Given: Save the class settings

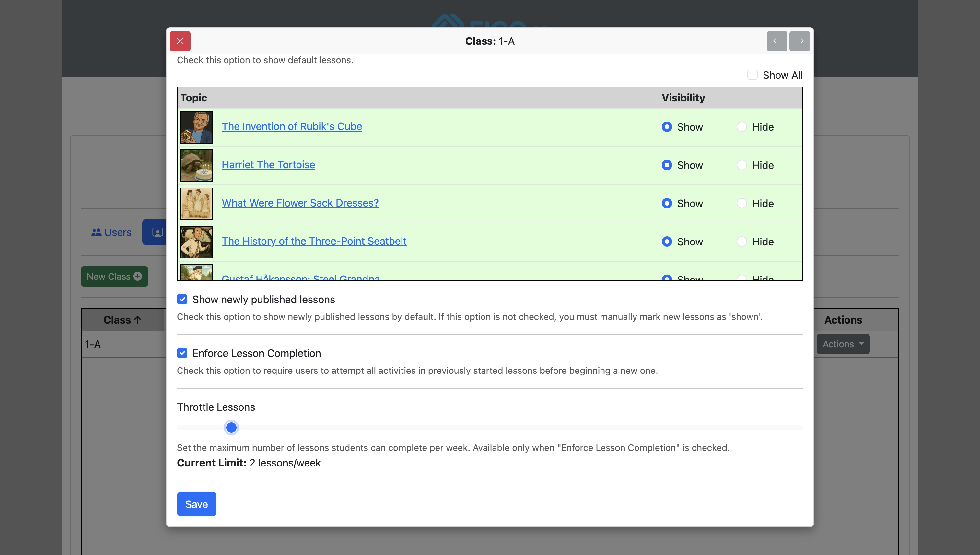Looking at the screenshot, I should (196, 504).
